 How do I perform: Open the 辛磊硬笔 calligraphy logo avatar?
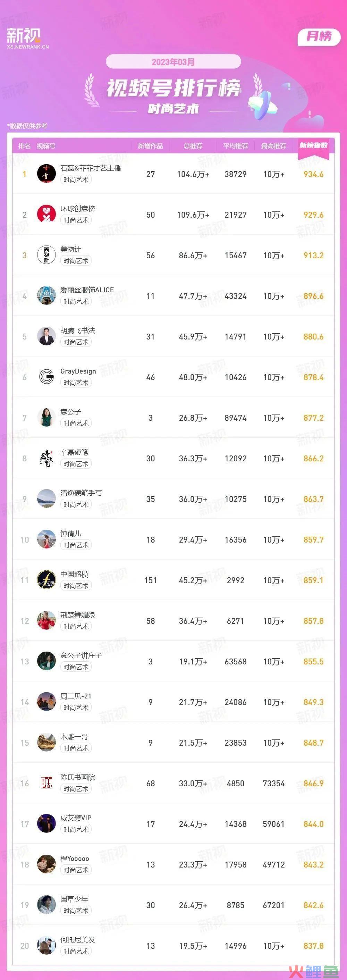pos(46,459)
